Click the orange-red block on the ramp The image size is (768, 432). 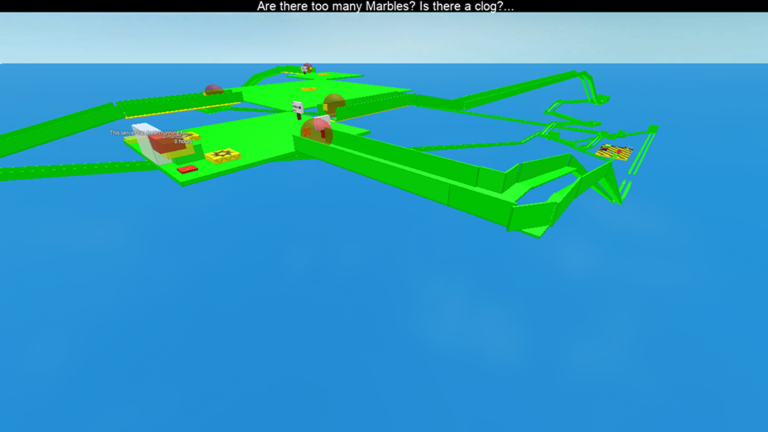click(167, 144)
